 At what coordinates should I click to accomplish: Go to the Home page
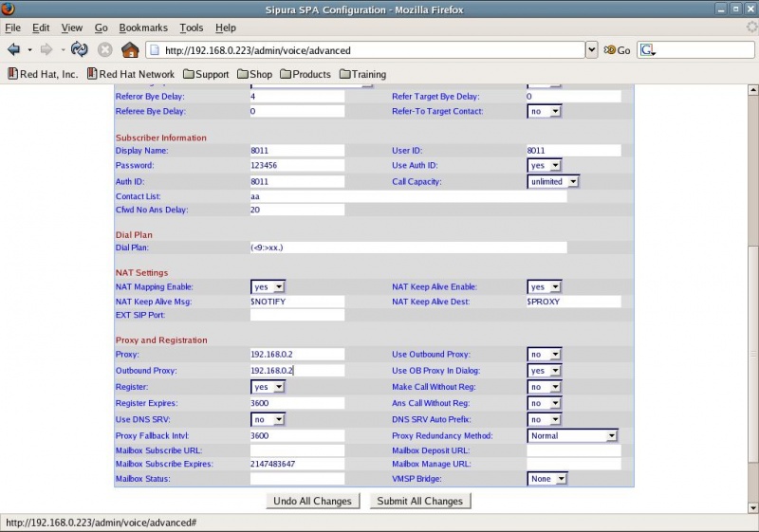(130, 49)
